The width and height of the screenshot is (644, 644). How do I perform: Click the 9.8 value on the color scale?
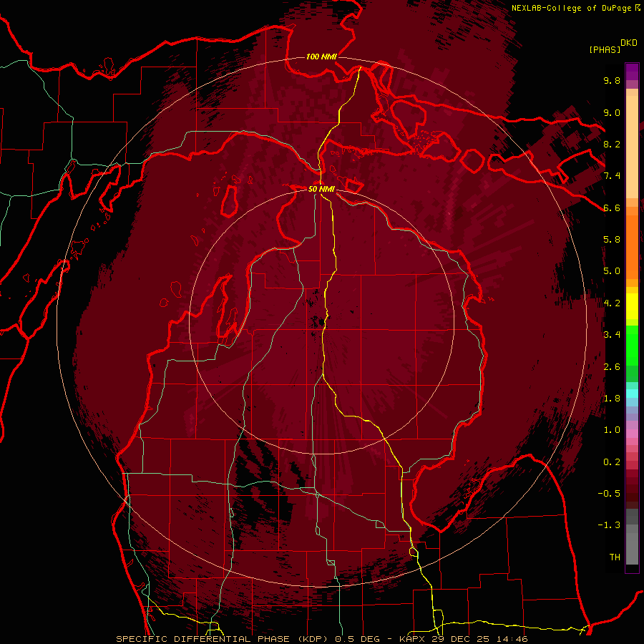[612, 80]
